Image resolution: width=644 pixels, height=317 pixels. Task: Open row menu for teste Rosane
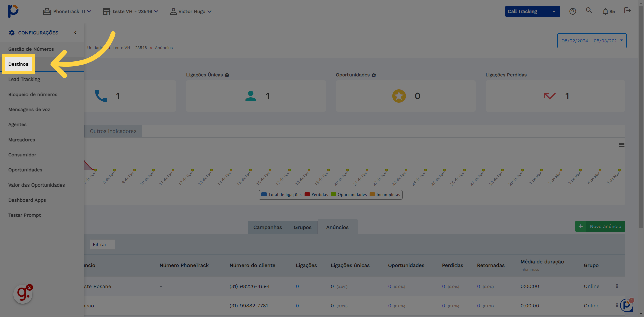617,286
